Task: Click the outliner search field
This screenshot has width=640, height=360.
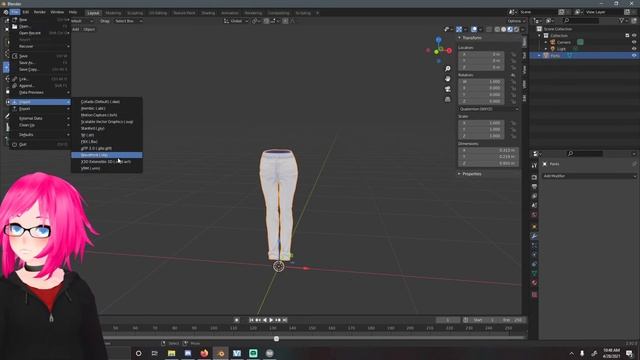Action: (581, 20)
